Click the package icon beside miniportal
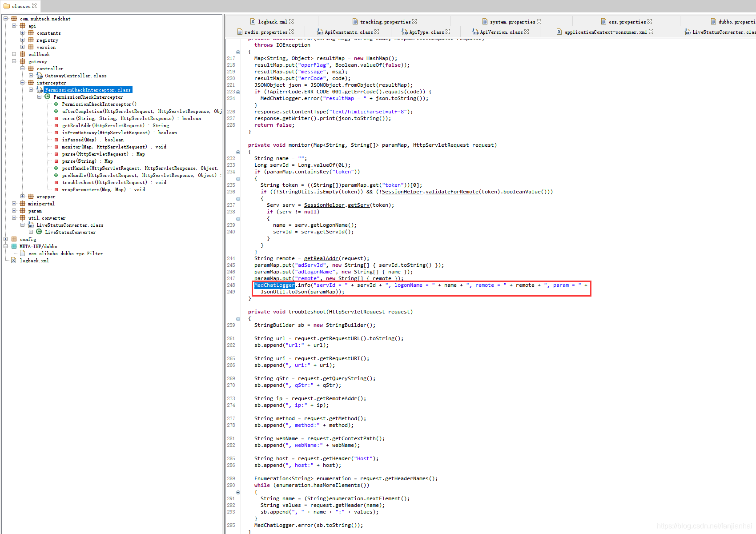 tap(23, 204)
